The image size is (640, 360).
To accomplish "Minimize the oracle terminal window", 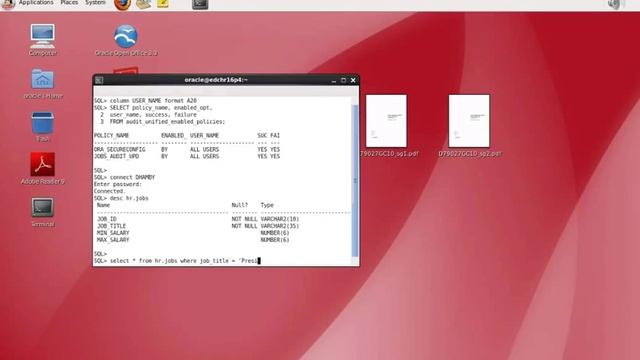I will pos(334,80).
